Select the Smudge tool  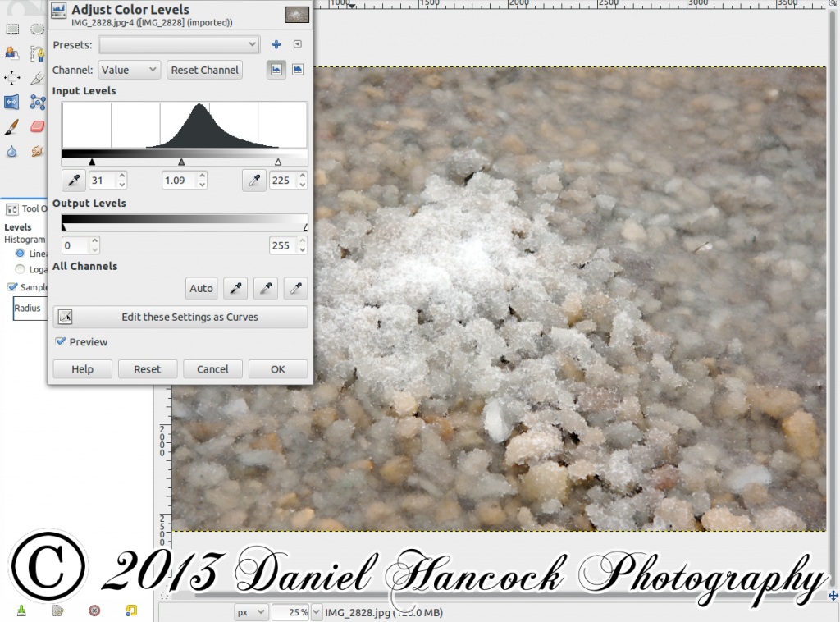pos(37,152)
